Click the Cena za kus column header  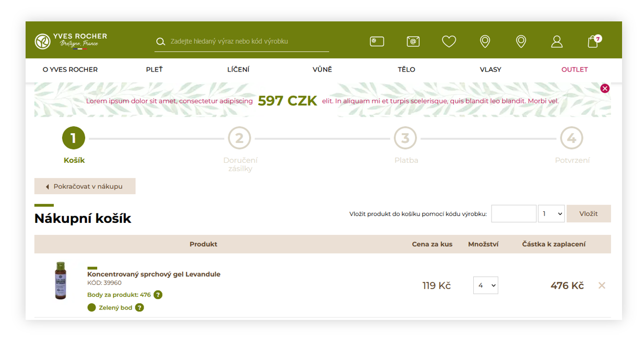pyautogui.click(x=432, y=244)
